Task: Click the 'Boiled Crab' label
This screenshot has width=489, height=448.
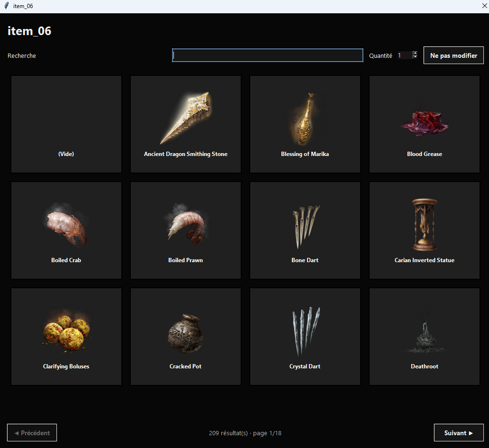Action: [66, 260]
